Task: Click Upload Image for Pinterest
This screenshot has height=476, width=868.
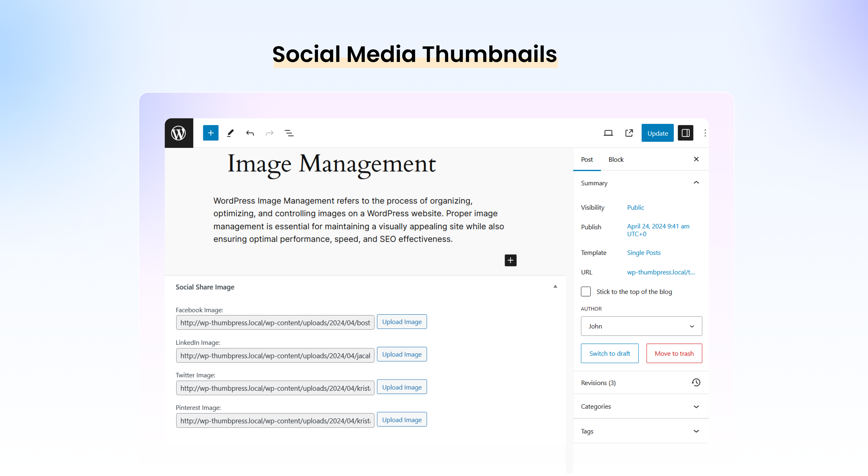Action: 402,420
